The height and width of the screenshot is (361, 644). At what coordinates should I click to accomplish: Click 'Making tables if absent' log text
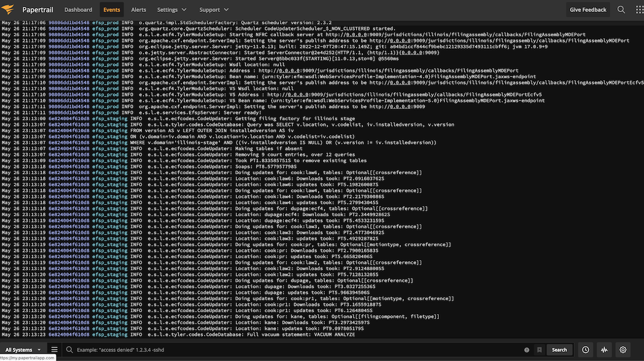269,148
